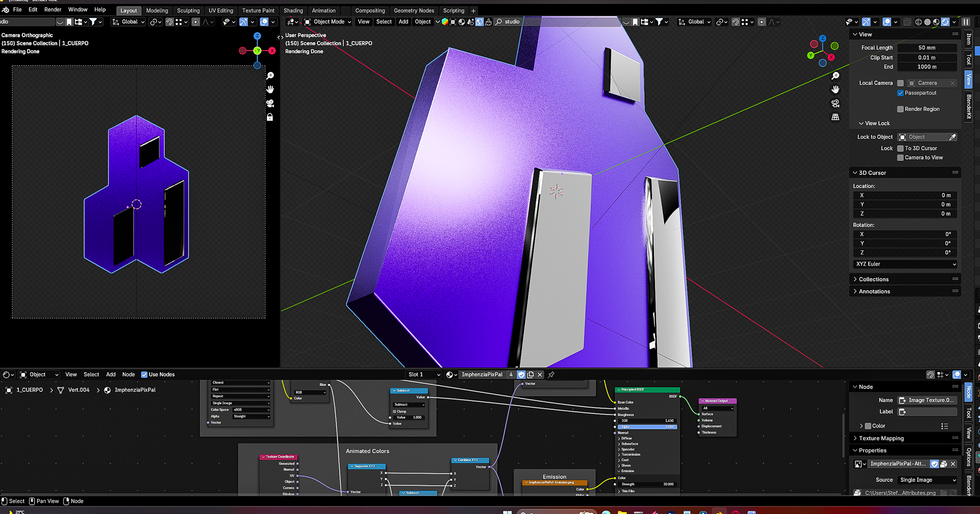This screenshot has height=514, width=980.
Task: Click the filter funnel icon in left header
Action: pyautogui.click(x=95, y=22)
